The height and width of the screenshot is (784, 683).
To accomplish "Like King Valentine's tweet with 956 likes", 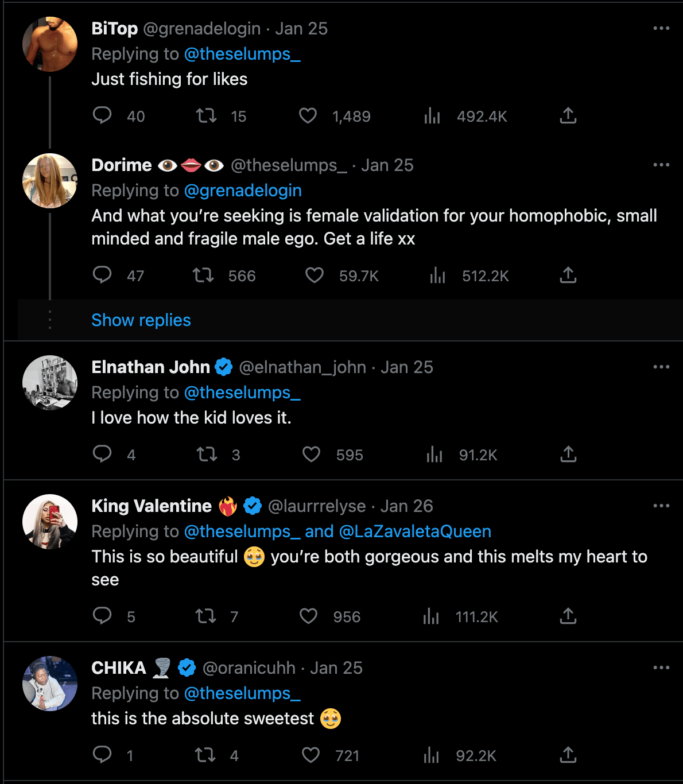I will point(309,616).
